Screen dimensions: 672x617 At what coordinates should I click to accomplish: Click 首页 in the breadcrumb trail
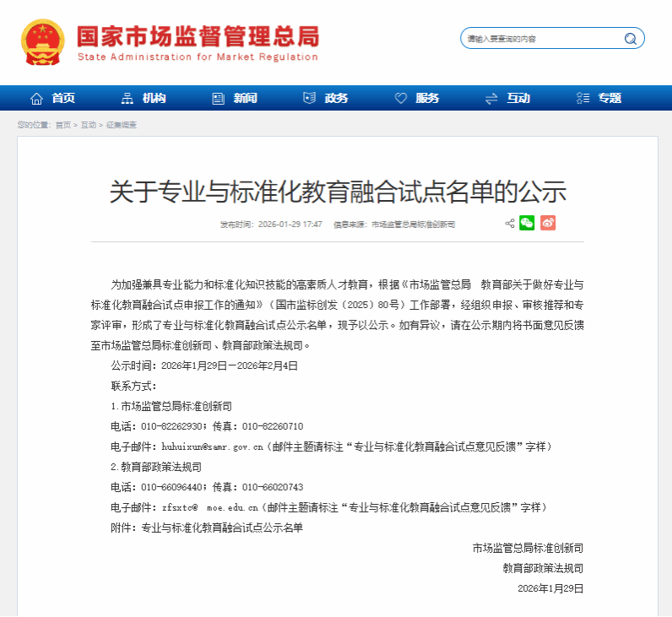tap(63, 125)
